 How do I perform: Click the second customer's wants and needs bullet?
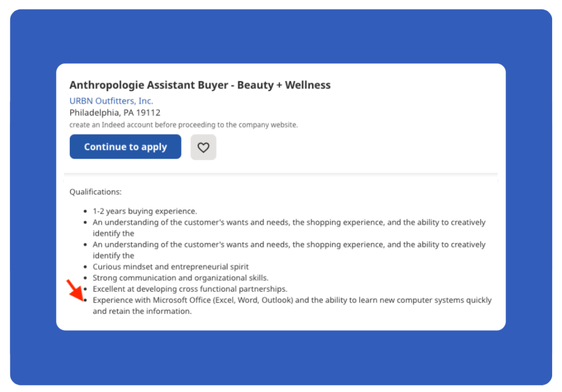point(289,250)
